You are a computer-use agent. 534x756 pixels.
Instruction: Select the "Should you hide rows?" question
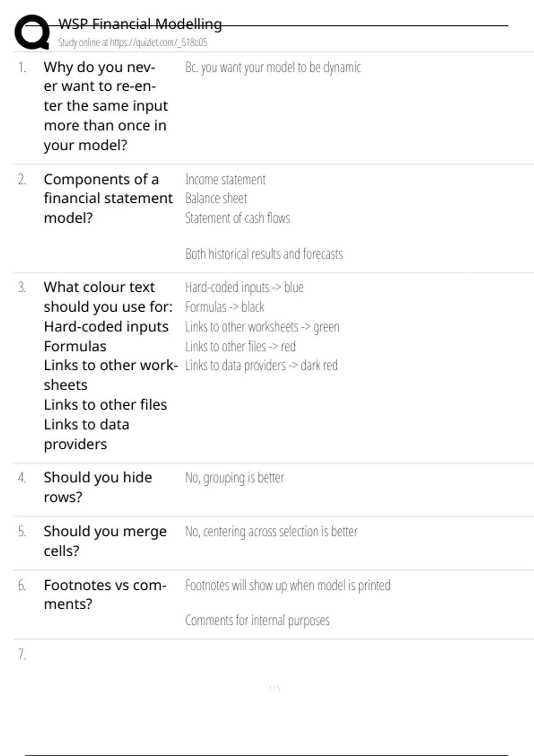[x=98, y=487]
